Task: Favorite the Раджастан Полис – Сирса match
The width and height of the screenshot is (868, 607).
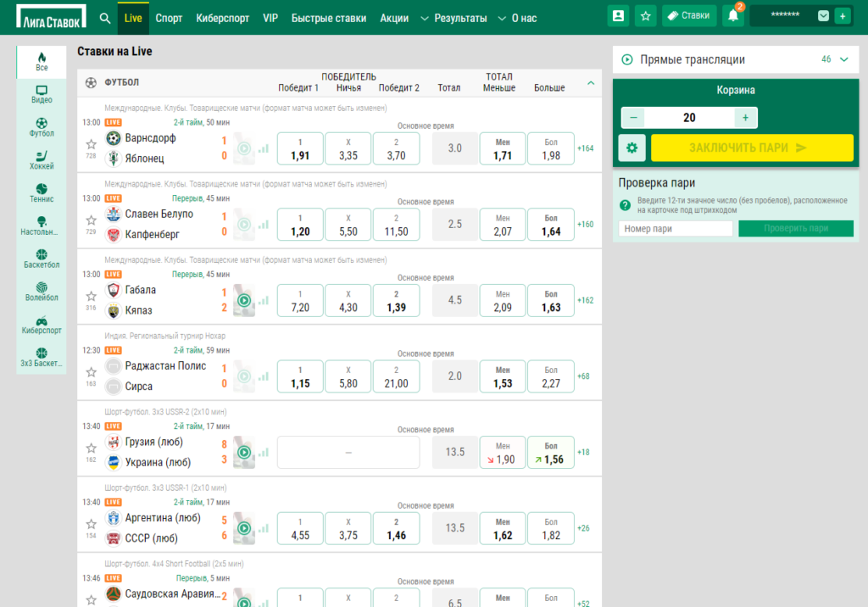Action: (92, 371)
